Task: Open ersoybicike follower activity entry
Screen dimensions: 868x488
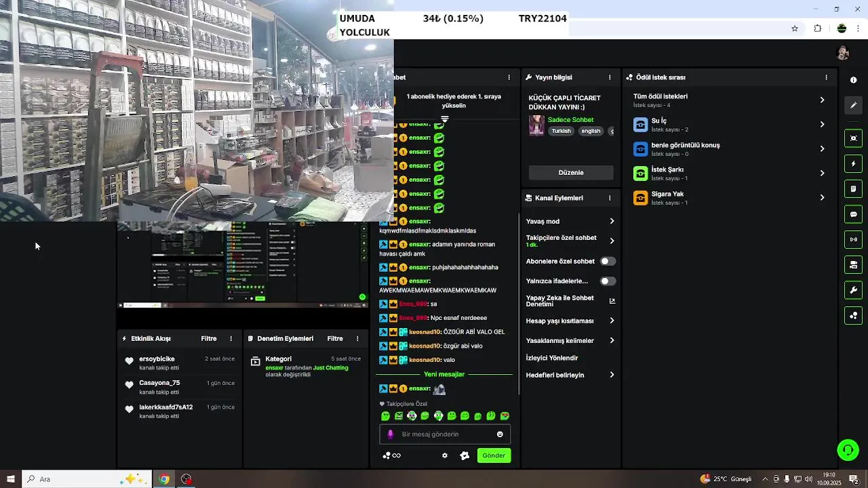Action: point(179,363)
